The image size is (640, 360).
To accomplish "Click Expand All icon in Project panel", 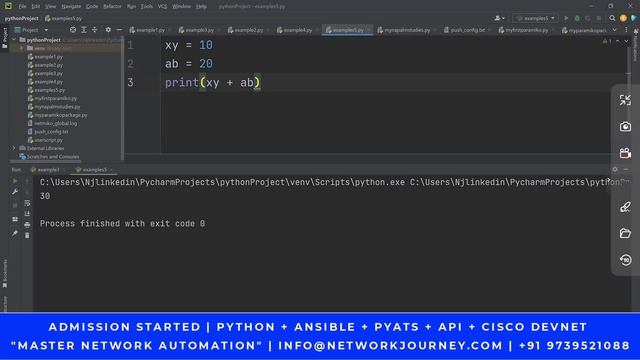I will click(x=84, y=30).
